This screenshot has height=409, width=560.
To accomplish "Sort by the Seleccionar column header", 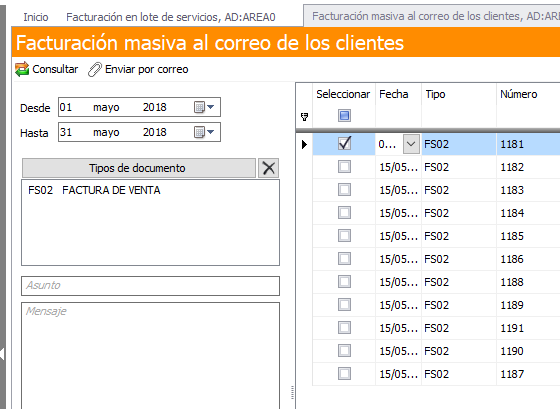I will tap(343, 94).
